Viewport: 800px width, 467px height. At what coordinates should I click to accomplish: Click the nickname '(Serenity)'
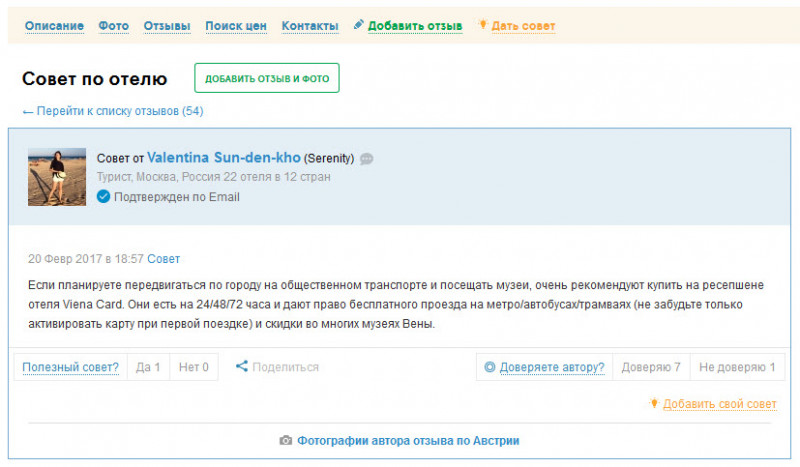[329, 159]
